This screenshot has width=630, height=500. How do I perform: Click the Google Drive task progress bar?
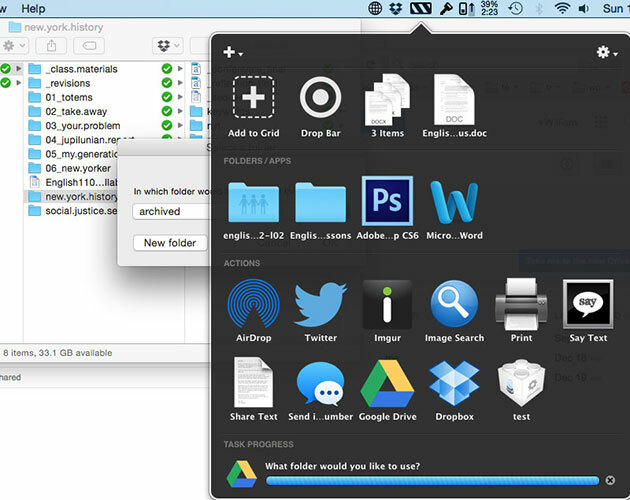click(431, 481)
